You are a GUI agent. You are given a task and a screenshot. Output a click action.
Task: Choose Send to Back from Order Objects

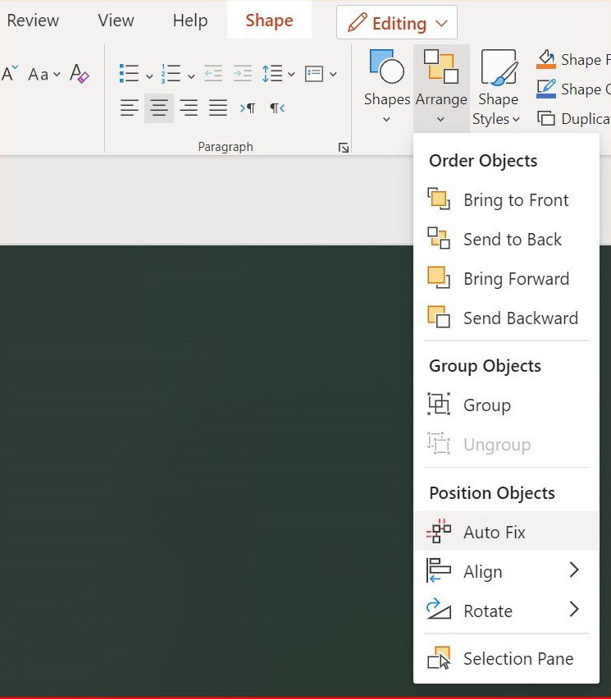(506, 240)
